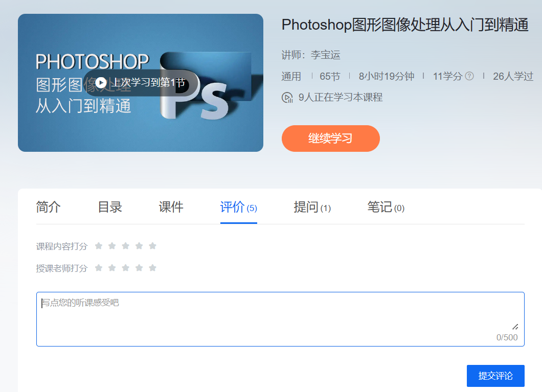This screenshot has height=392, width=542.
Task: Give the teacher a four-star rating
Action: point(139,268)
